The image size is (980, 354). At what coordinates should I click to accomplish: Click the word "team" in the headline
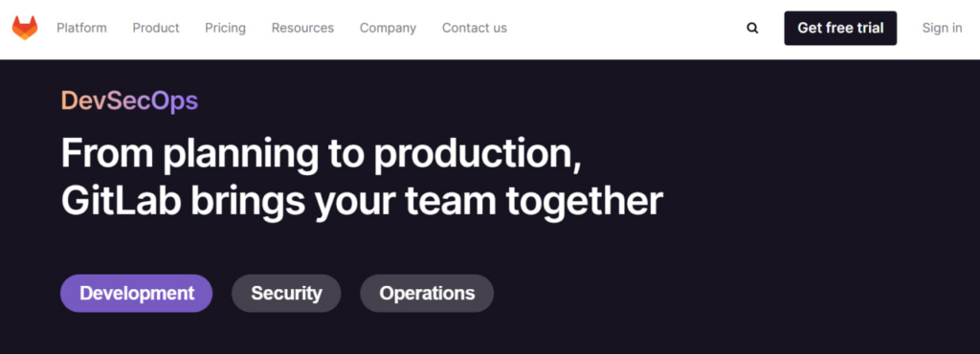tap(450, 203)
